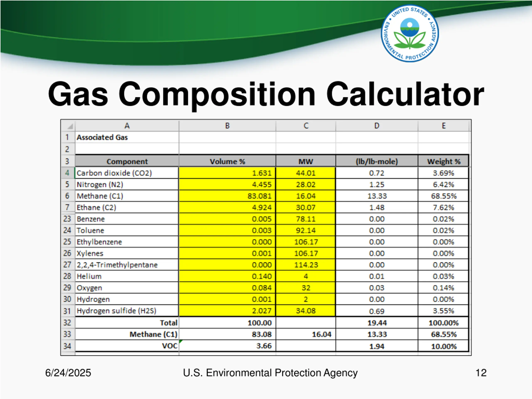532x399 pixels.
Task: Click the 'Weight %' header cell
Action: pyautogui.click(x=443, y=161)
